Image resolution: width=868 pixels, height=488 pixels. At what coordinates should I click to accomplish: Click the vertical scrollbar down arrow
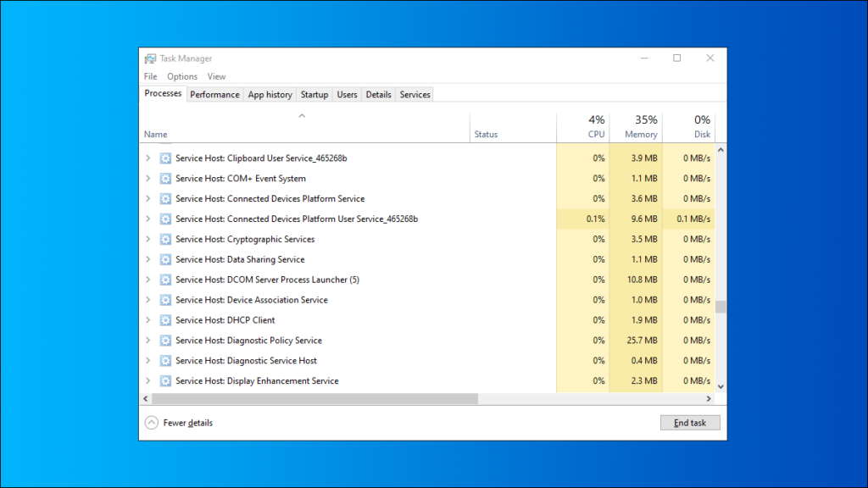[x=721, y=386]
